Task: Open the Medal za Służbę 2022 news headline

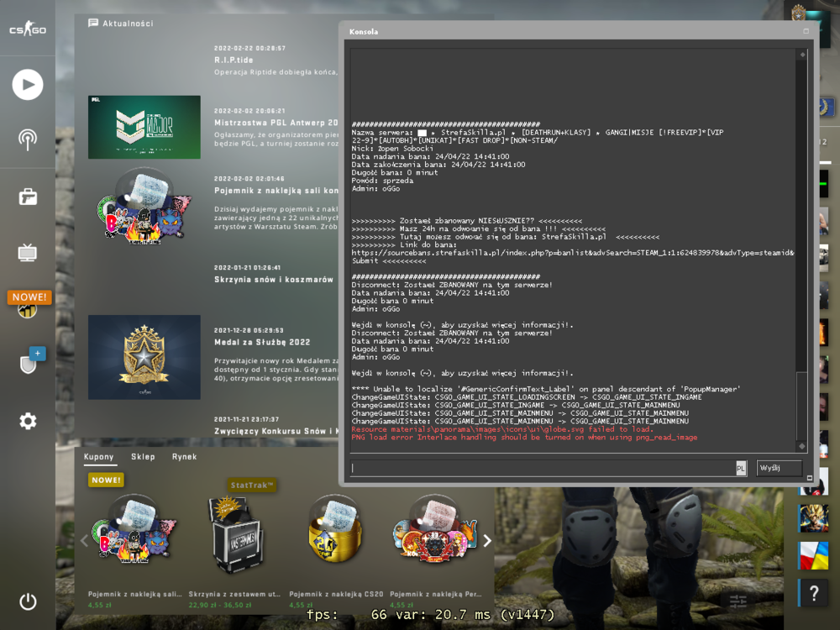Action: 262,343
